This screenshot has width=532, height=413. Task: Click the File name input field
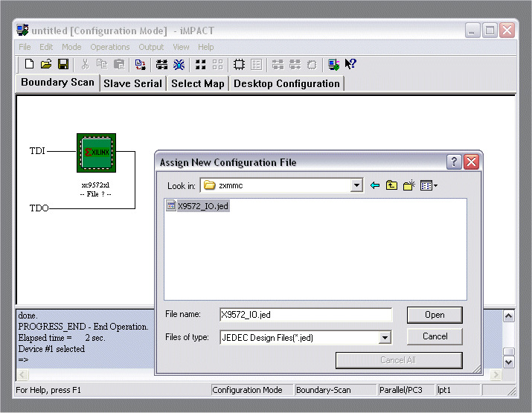point(306,315)
